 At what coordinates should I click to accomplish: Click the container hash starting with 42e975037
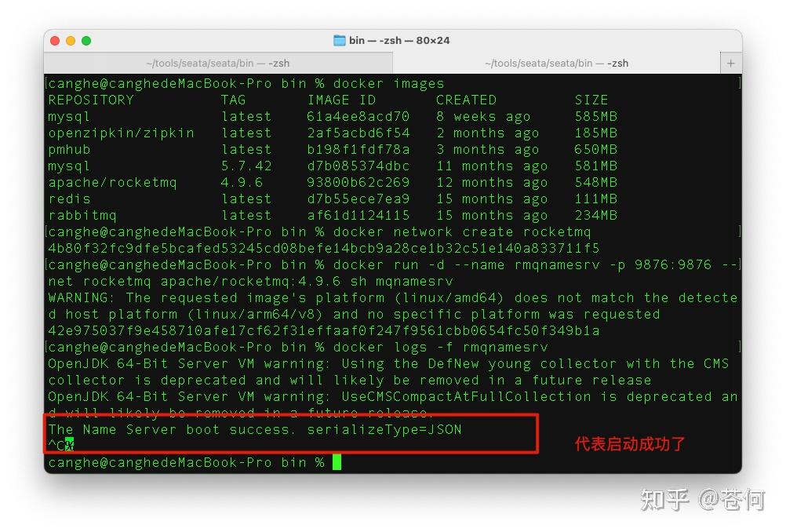pos(324,331)
